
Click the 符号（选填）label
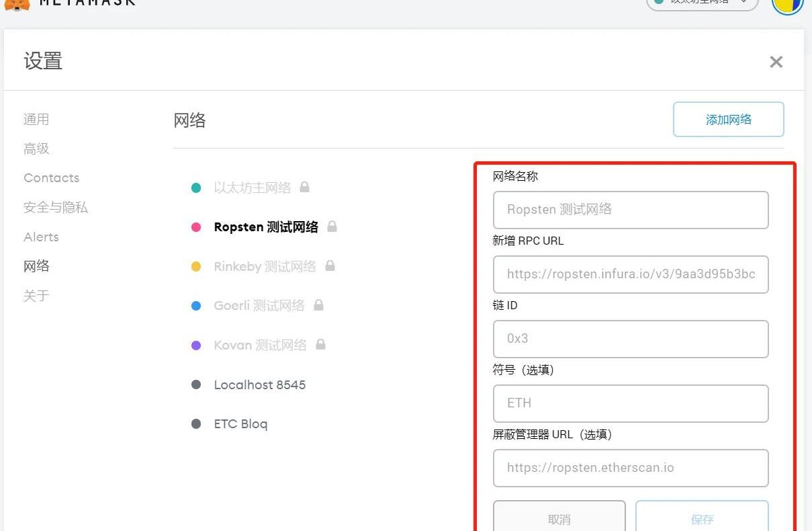pos(523,370)
